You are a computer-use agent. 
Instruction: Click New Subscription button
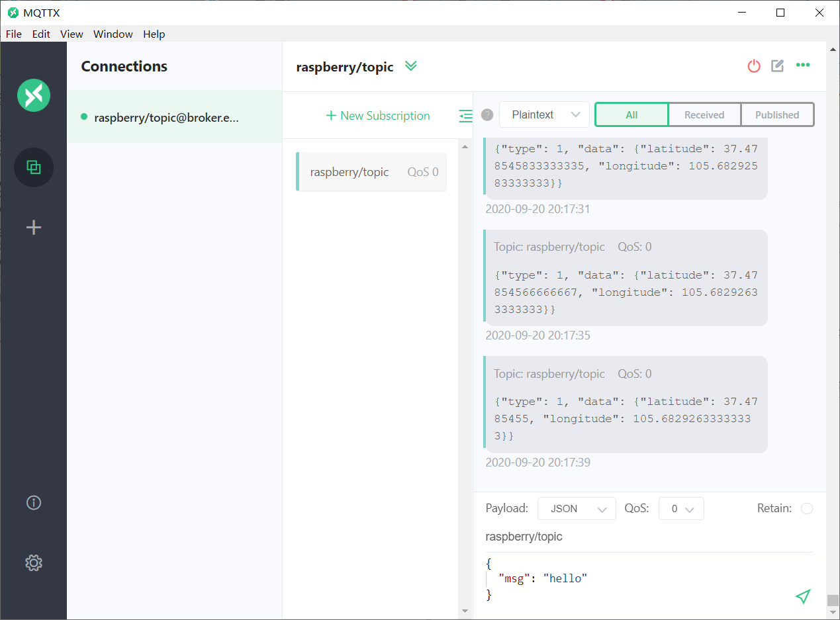[x=378, y=116]
